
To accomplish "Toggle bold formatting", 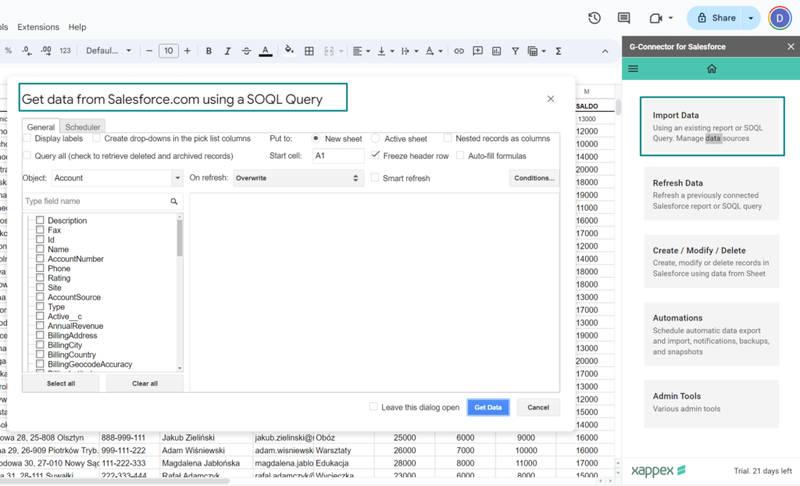I will pos(209,50).
